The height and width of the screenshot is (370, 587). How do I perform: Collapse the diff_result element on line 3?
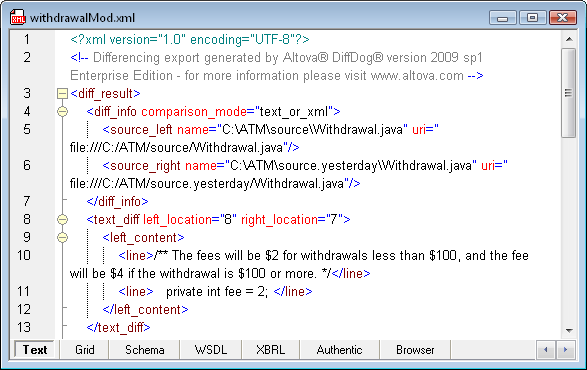click(x=63, y=94)
